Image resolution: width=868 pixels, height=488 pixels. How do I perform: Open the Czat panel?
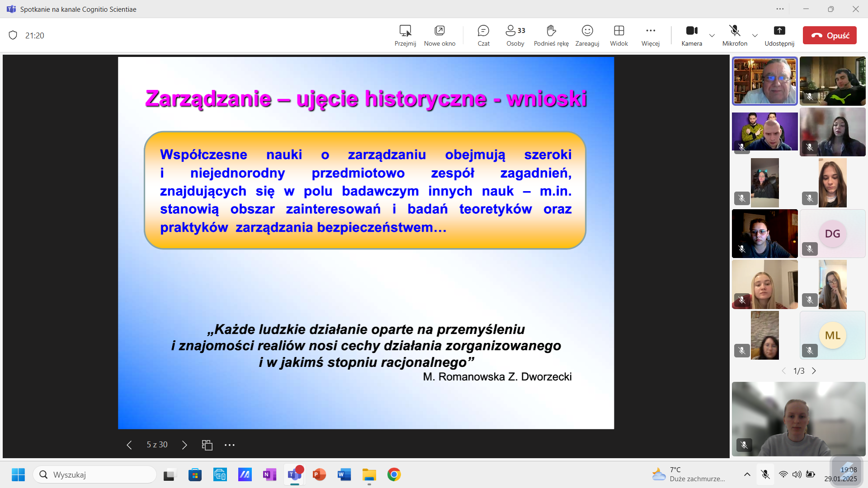tap(483, 35)
